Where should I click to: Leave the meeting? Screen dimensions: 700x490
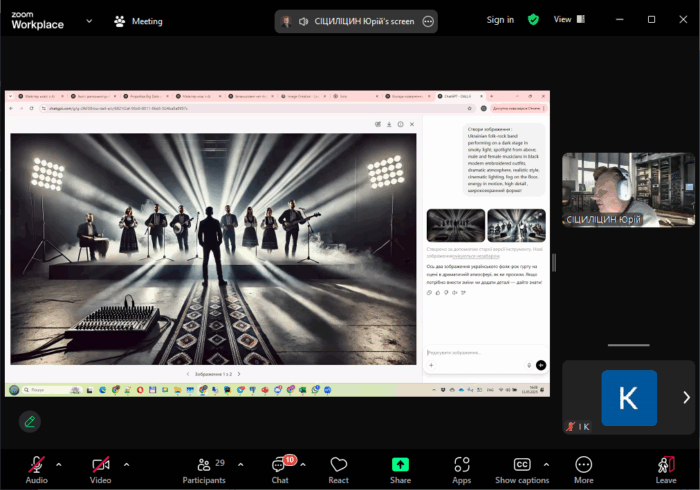pyautogui.click(x=666, y=466)
